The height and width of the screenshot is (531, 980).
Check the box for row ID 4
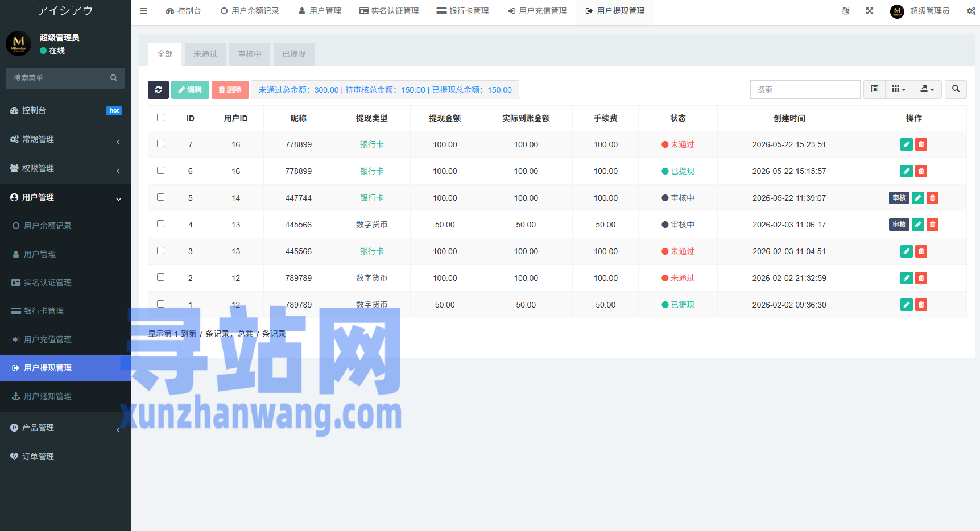160,224
